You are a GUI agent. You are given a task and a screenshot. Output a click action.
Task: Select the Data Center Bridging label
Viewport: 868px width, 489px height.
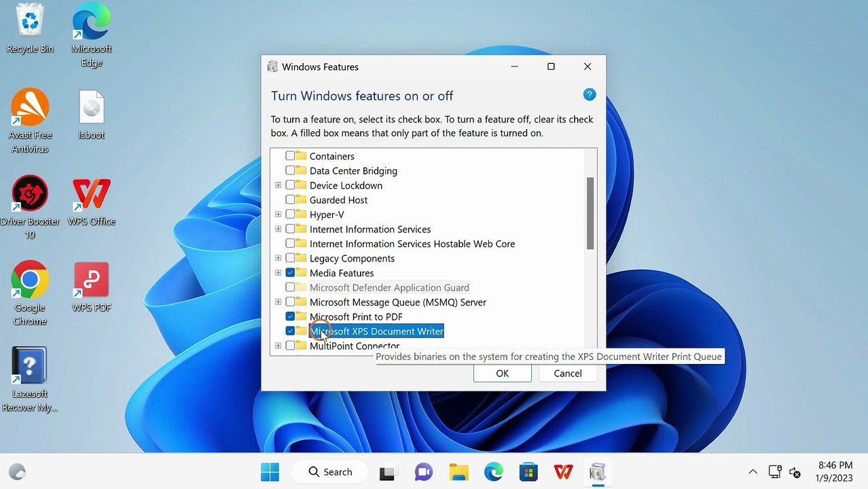[353, 170]
